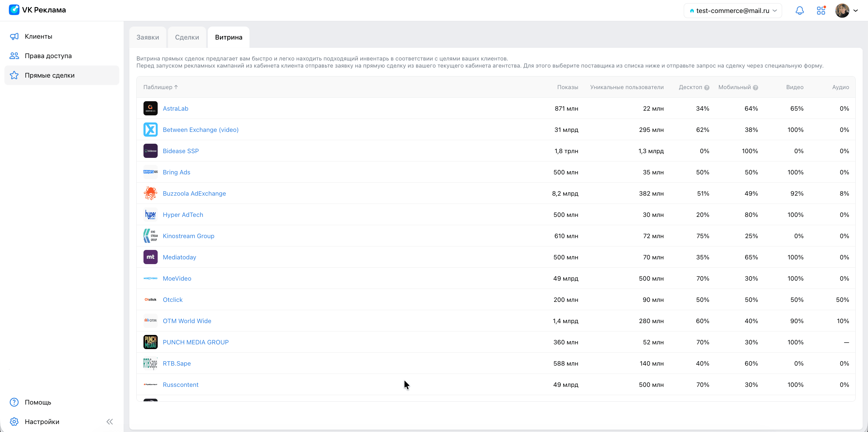This screenshot has height=432, width=868.
Task: Open Buzzoola AdExchange link
Action: [x=194, y=193]
